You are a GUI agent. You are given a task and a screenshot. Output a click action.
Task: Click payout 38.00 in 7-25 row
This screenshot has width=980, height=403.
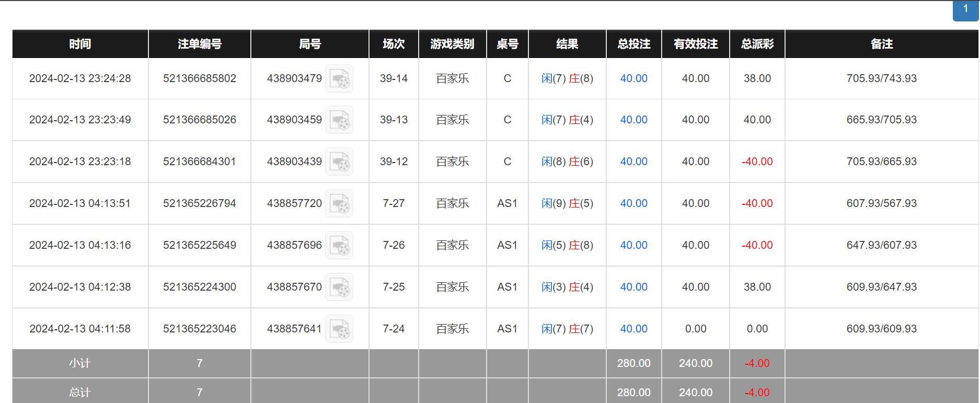[757, 287]
